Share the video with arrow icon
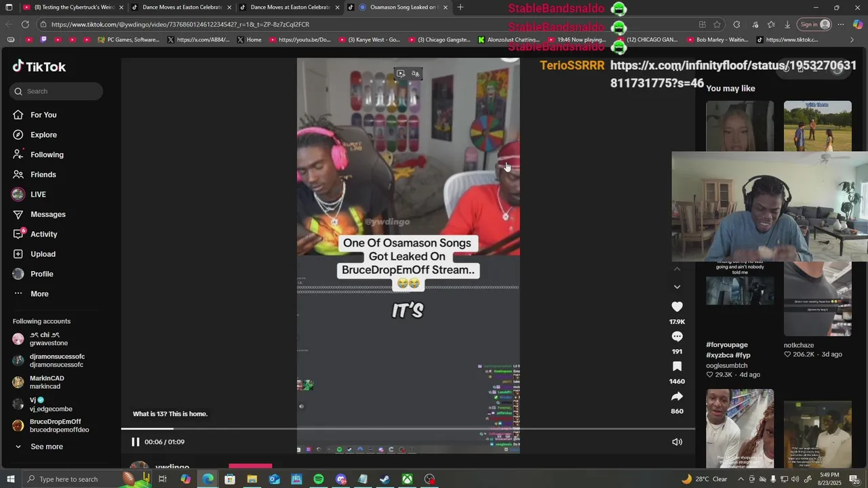This screenshot has height=488, width=868. (677, 396)
